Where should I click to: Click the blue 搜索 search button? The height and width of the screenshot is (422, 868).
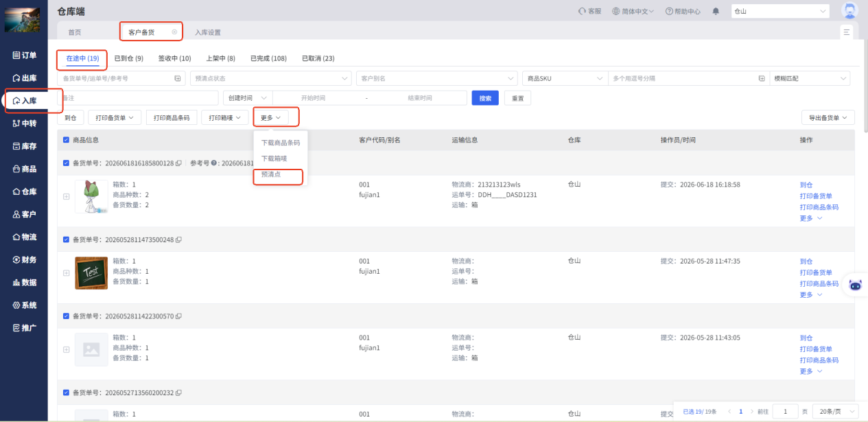485,98
